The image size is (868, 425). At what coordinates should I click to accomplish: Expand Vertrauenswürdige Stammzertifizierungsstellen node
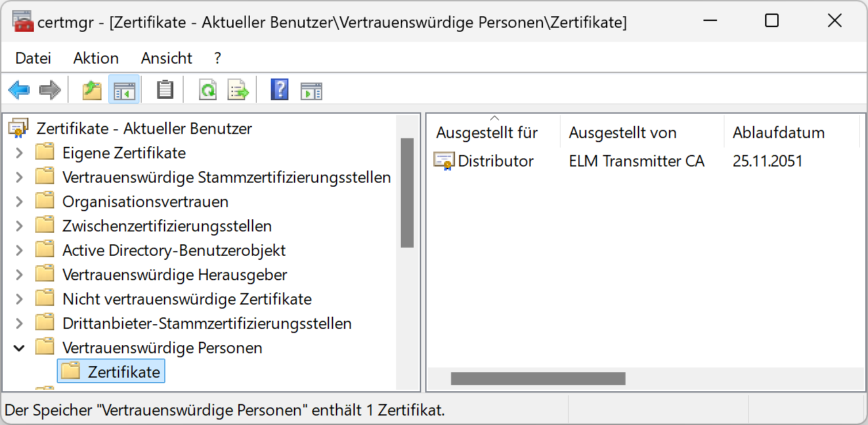point(19,177)
